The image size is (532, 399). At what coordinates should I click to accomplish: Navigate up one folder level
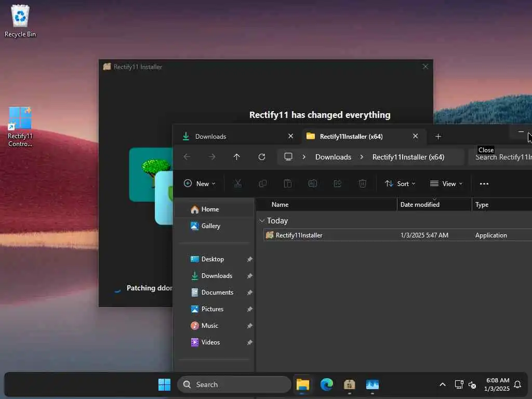(236, 157)
